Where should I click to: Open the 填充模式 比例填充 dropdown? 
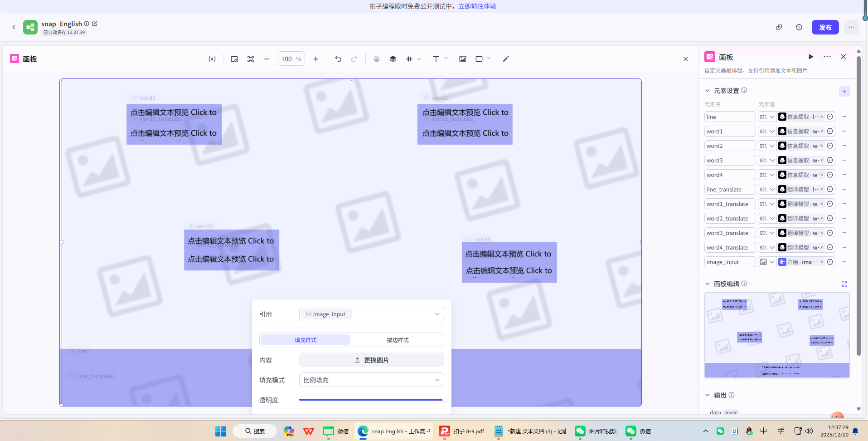(x=372, y=380)
